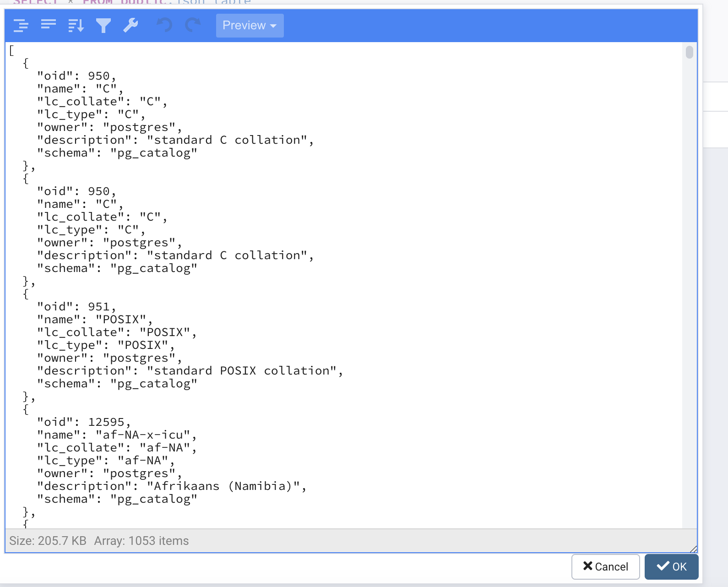Undo the last edit

165,26
